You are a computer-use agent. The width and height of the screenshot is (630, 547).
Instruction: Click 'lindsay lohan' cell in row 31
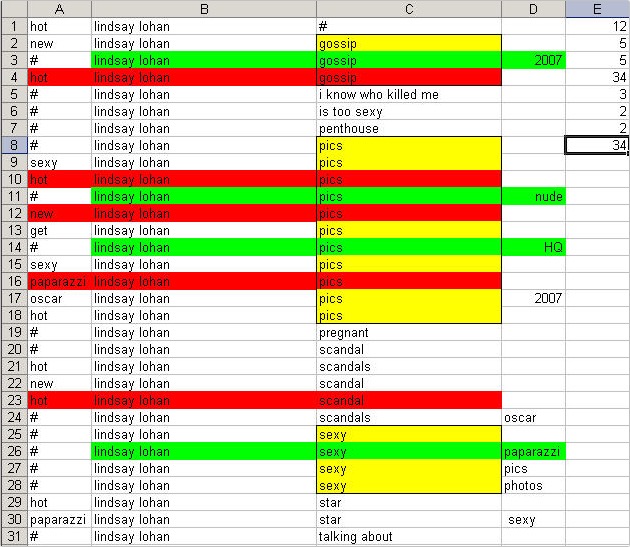pyautogui.click(x=204, y=536)
